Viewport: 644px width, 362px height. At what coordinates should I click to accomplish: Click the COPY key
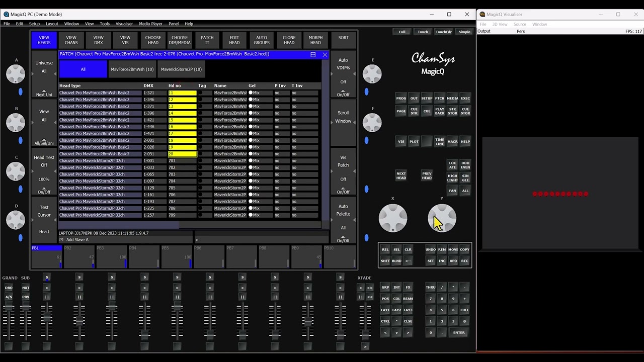464,250
